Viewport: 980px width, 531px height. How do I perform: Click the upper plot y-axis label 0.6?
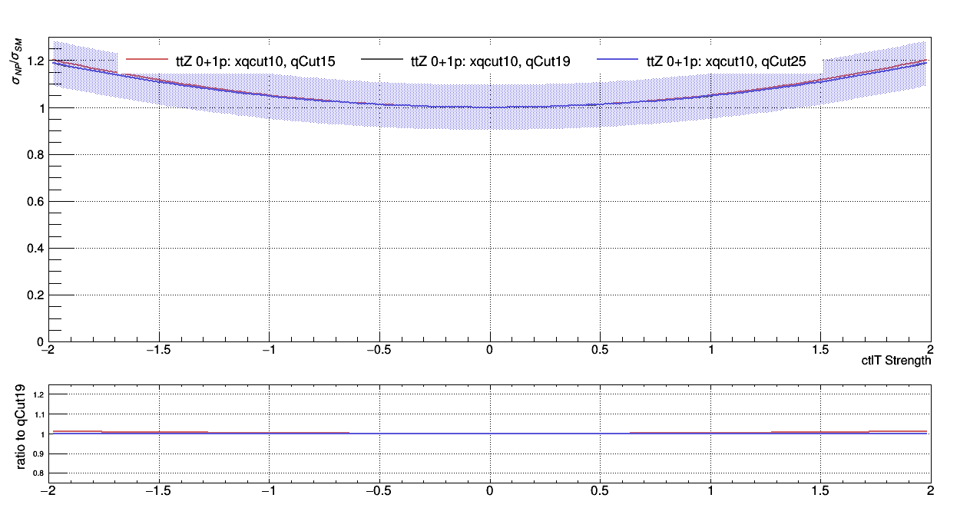(35, 202)
